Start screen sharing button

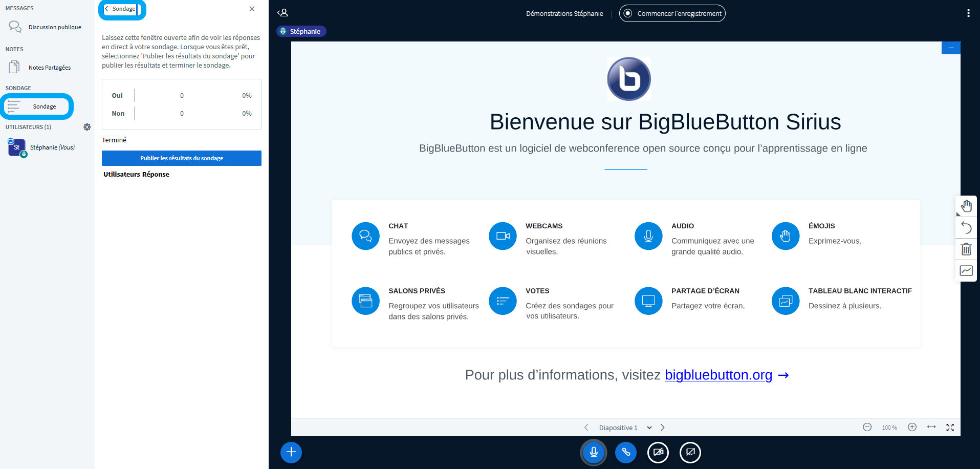pyautogui.click(x=690, y=452)
